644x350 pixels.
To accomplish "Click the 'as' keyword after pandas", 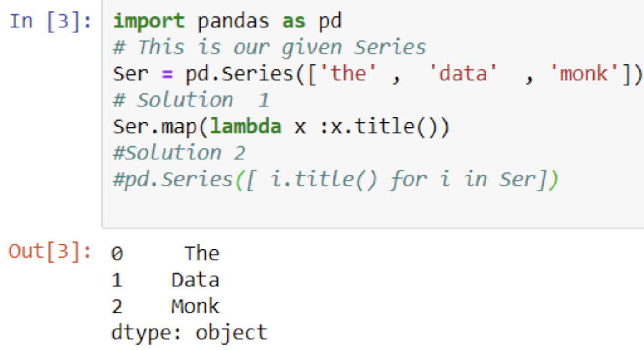I will [x=293, y=21].
